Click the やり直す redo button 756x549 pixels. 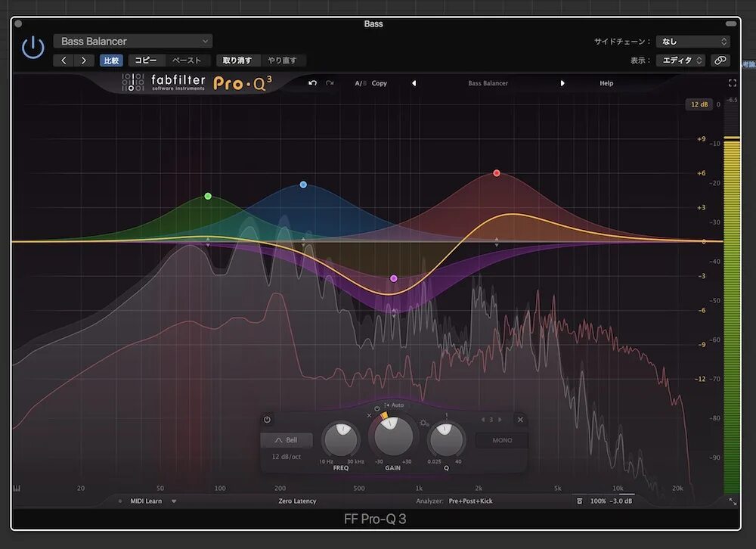click(x=283, y=60)
